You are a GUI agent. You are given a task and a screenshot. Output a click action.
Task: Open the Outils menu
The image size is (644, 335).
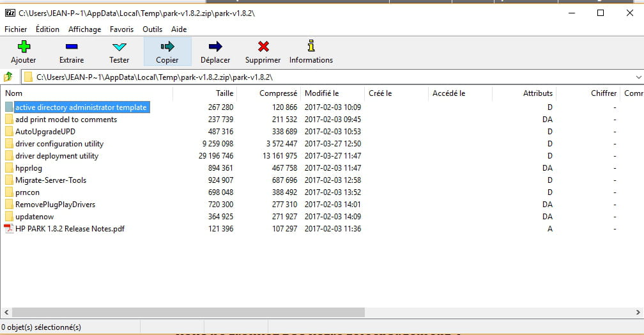click(x=152, y=29)
